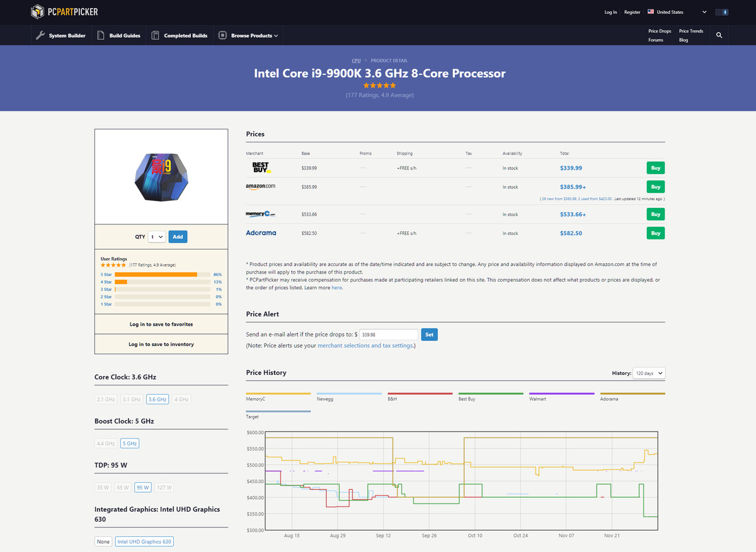
Task: Open System Builder wrench icon
Action: [x=40, y=36]
